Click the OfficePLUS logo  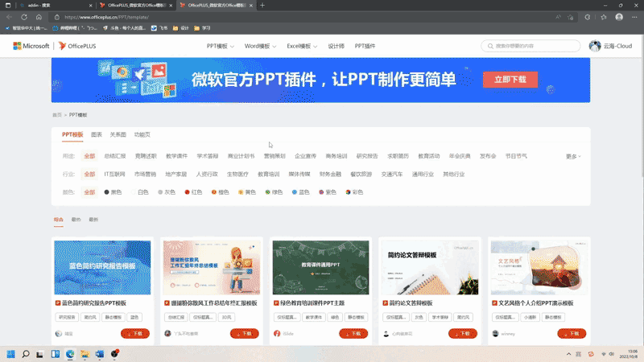click(77, 46)
